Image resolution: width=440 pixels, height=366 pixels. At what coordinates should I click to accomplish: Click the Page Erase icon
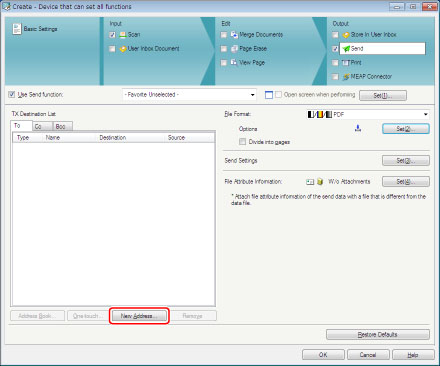tap(234, 49)
